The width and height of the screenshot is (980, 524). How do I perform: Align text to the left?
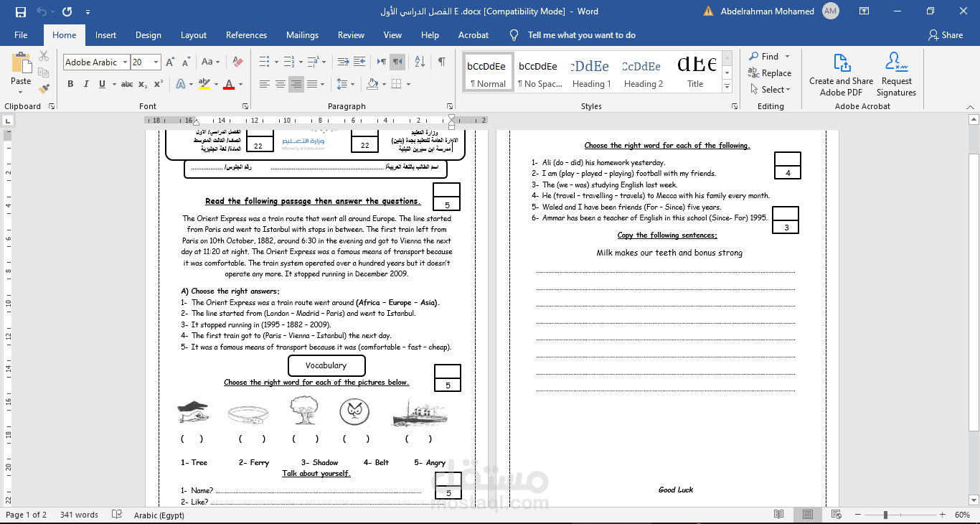tap(264, 84)
